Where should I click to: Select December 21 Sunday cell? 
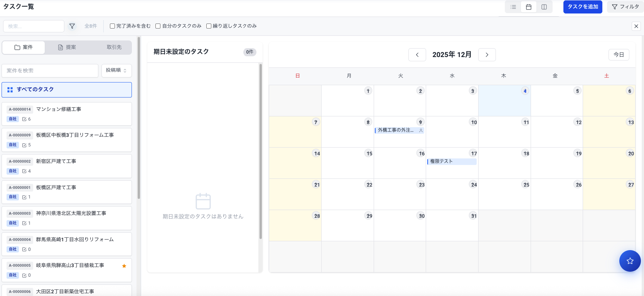295,194
